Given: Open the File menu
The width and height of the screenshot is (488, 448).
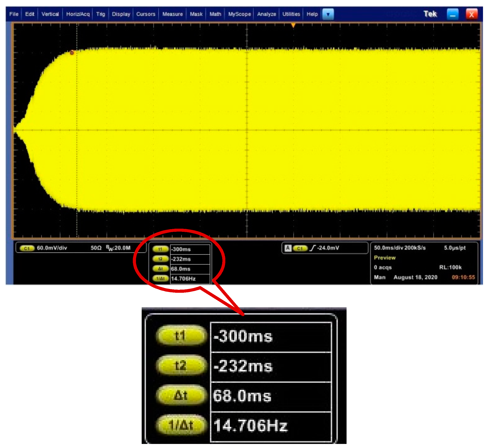Looking at the screenshot, I should pyautogui.click(x=14, y=14).
